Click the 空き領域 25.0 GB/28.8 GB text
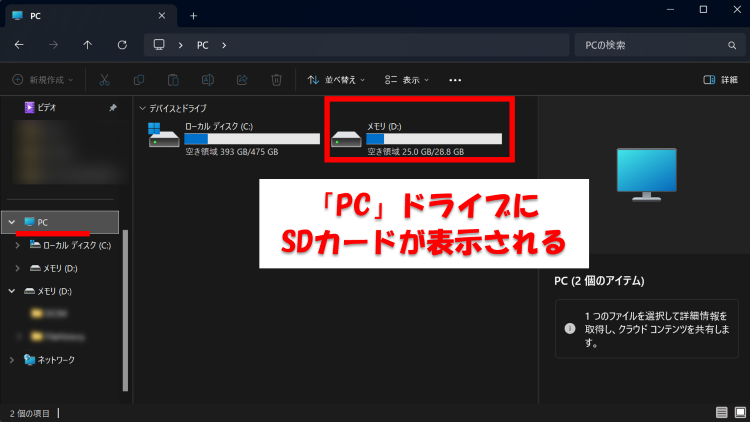Viewport: 750px width, 422px height. [415, 152]
